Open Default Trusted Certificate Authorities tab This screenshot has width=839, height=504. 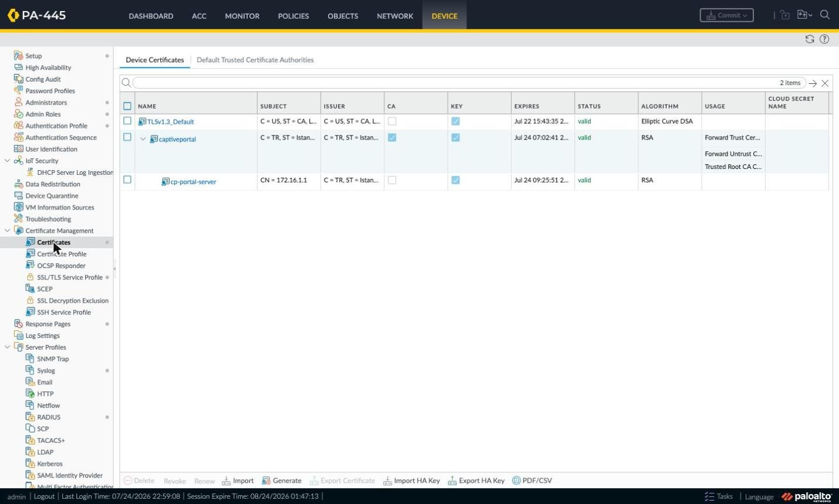255,60
